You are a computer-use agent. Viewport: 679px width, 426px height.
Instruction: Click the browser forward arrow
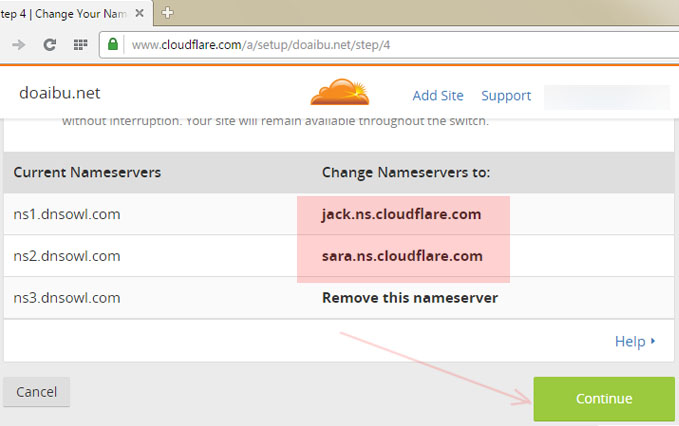18,45
